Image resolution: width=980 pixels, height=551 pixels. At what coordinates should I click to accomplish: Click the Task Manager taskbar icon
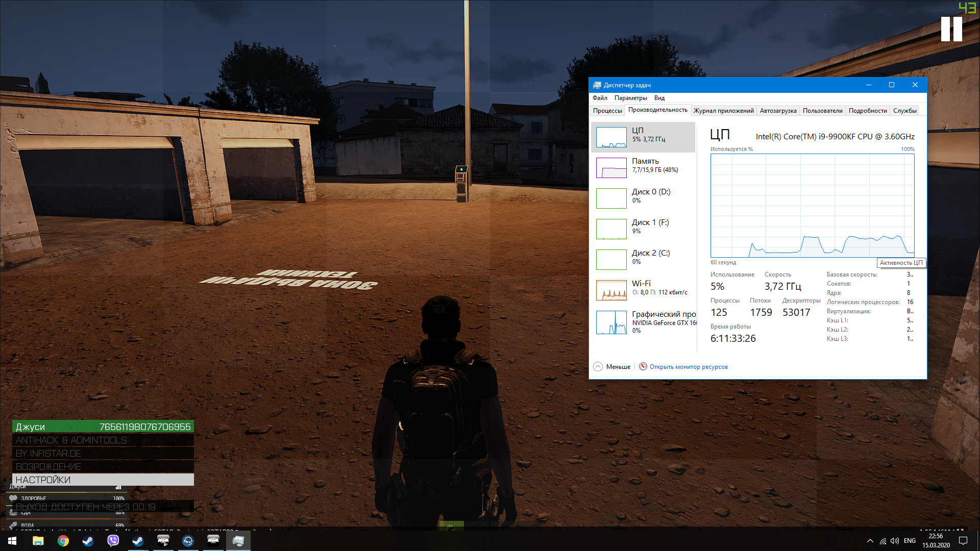pos(238,541)
